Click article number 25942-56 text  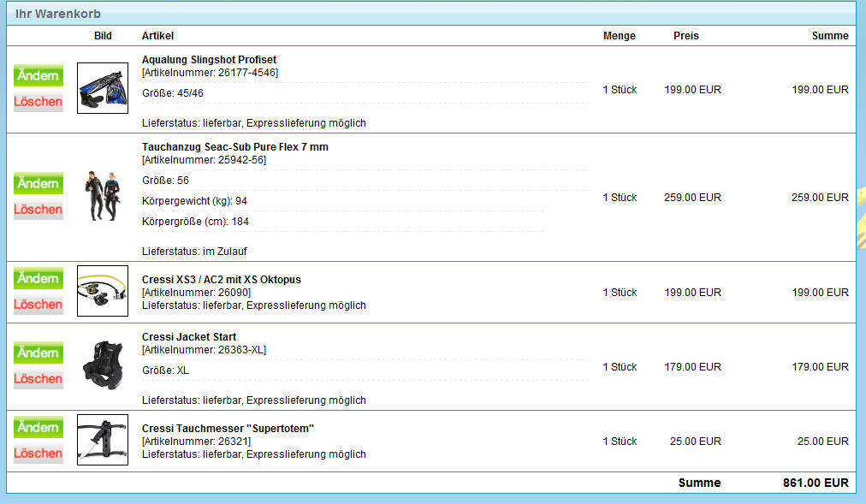pyautogui.click(x=204, y=160)
